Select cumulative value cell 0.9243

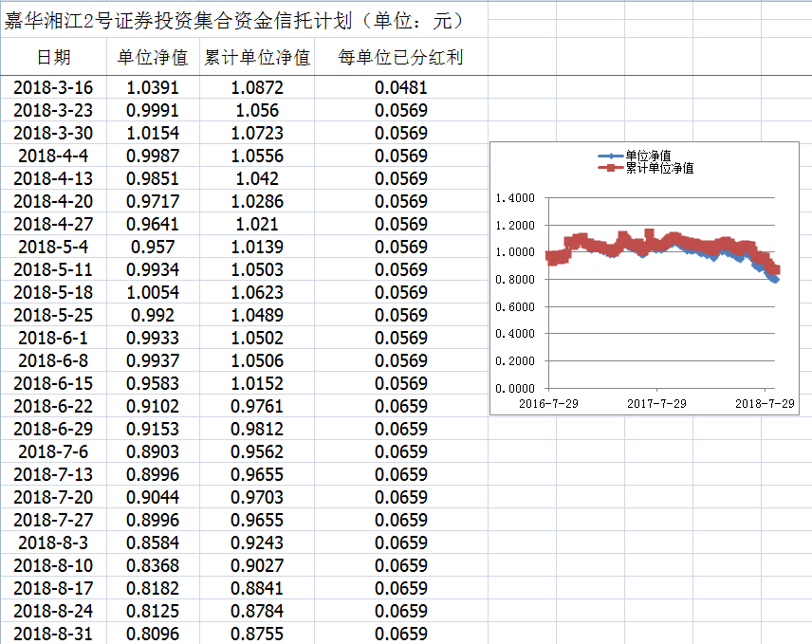[x=257, y=543]
